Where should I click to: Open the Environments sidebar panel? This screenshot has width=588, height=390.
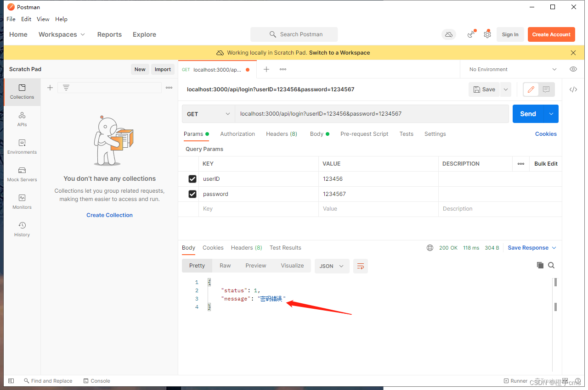click(22, 147)
